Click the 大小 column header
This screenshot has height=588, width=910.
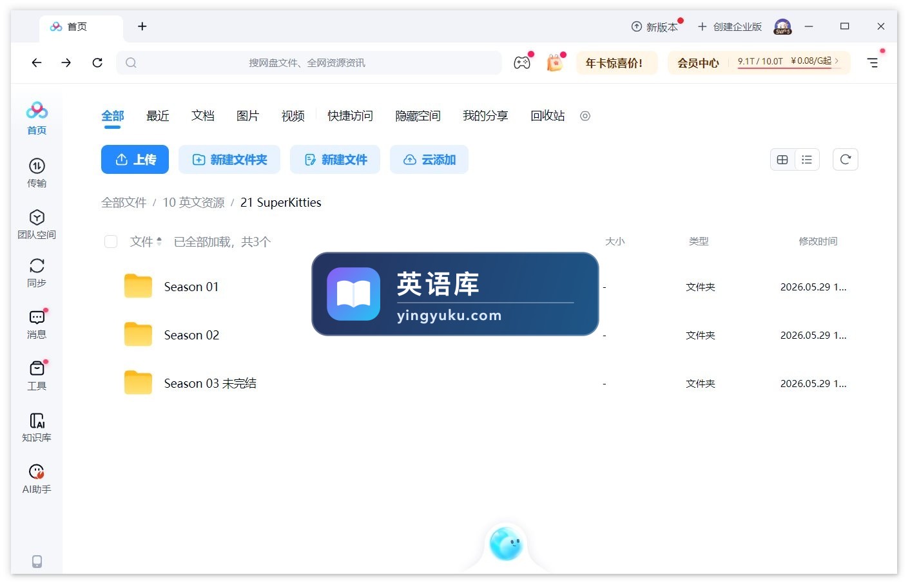tap(615, 242)
